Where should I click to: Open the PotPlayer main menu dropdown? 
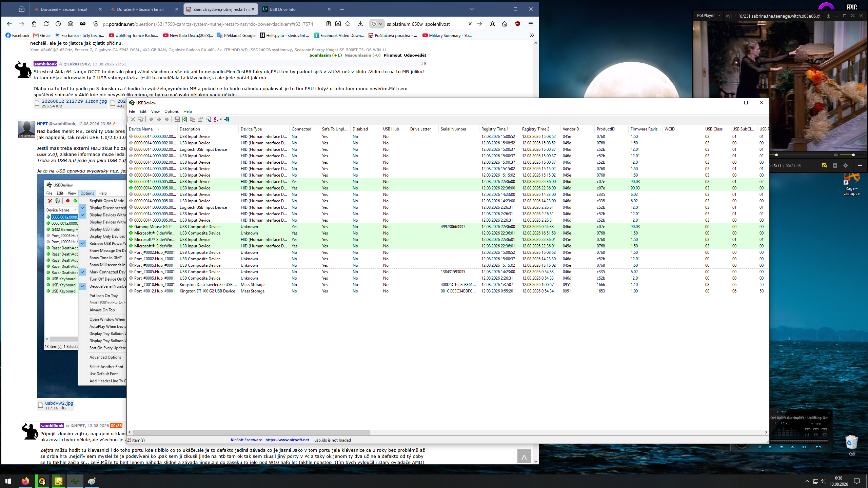[708, 16]
